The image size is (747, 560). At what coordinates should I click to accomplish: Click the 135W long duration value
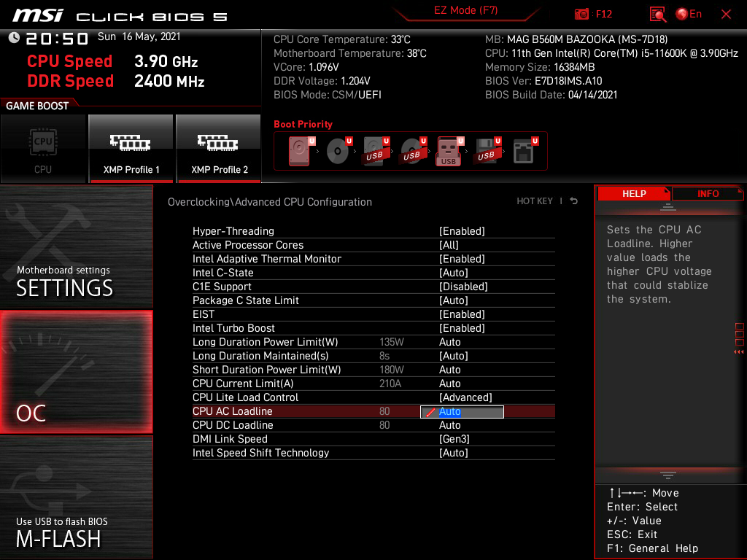click(391, 342)
